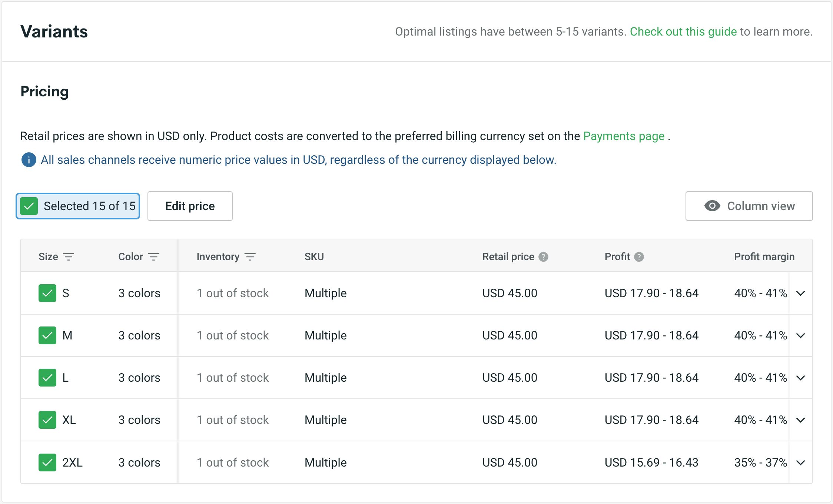Click the Retail price help question icon
The height and width of the screenshot is (504, 833).
(x=543, y=257)
